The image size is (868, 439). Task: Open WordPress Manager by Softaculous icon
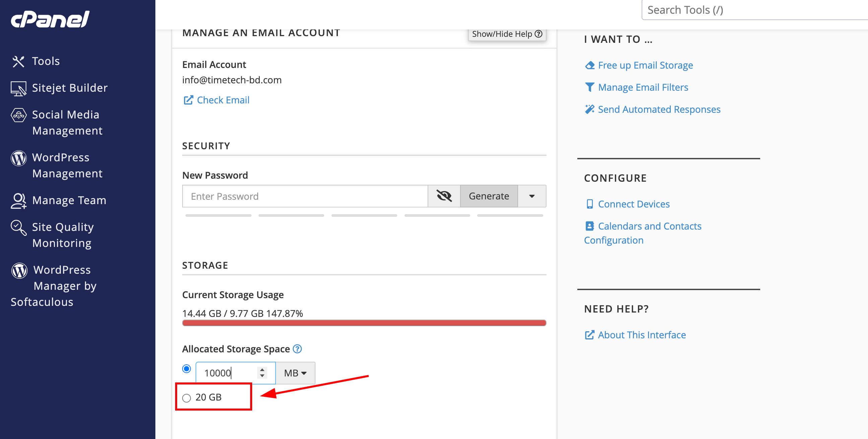coord(19,270)
